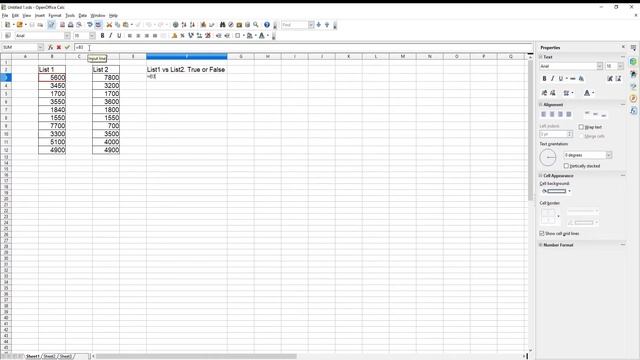Open the Data menu
The image size is (640, 360).
pyautogui.click(x=82, y=16)
